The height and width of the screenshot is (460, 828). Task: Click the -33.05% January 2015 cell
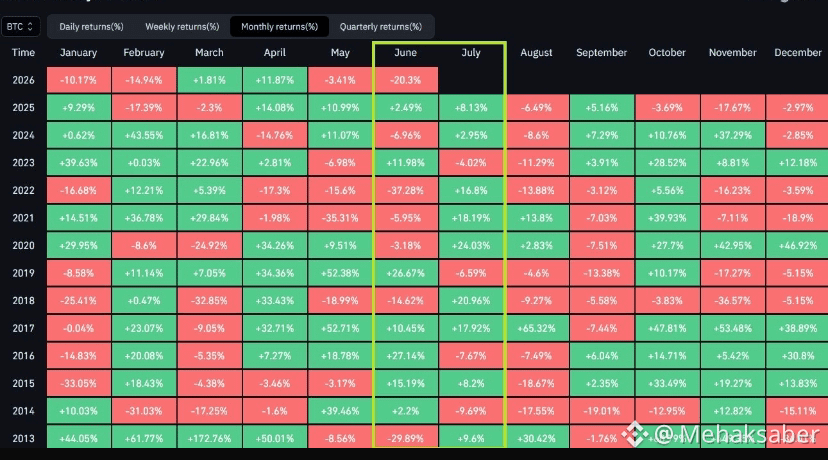click(x=79, y=383)
